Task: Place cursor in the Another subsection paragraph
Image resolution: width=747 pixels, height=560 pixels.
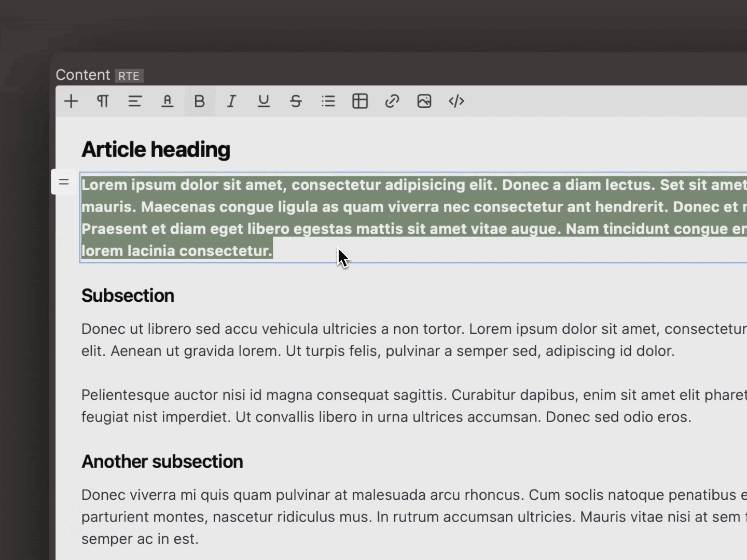Action: coord(311,516)
